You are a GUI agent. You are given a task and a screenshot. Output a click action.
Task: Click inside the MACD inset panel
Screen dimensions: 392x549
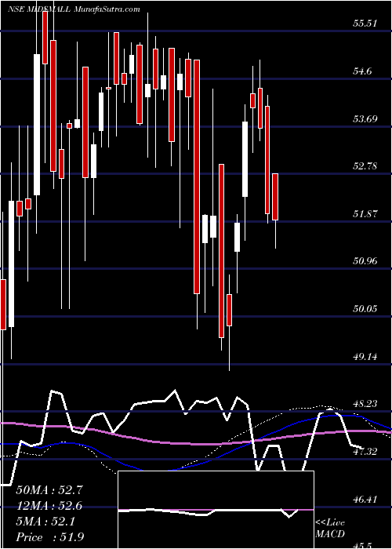(216, 510)
